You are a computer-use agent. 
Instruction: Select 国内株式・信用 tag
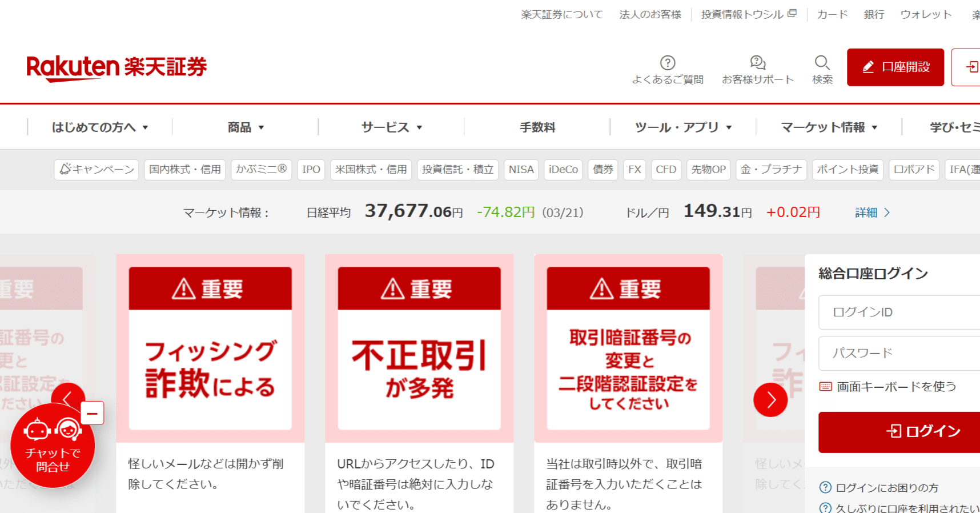pos(185,170)
